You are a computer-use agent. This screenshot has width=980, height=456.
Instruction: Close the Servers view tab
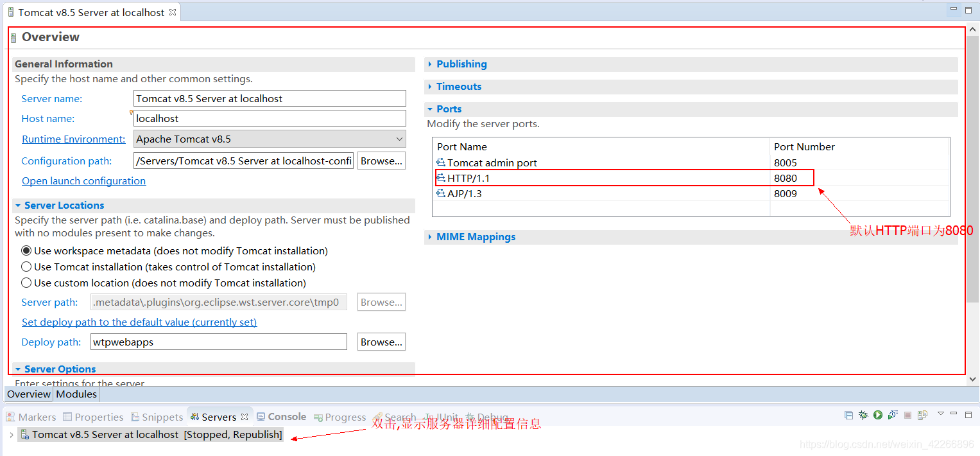click(245, 417)
